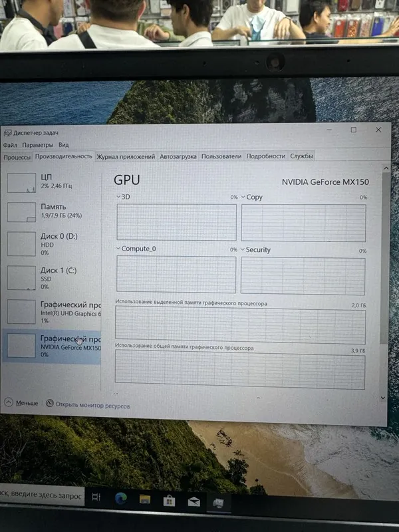This screenshot has width=399, height=532.
Task: Select the Производительность tab
Action: 63,156
